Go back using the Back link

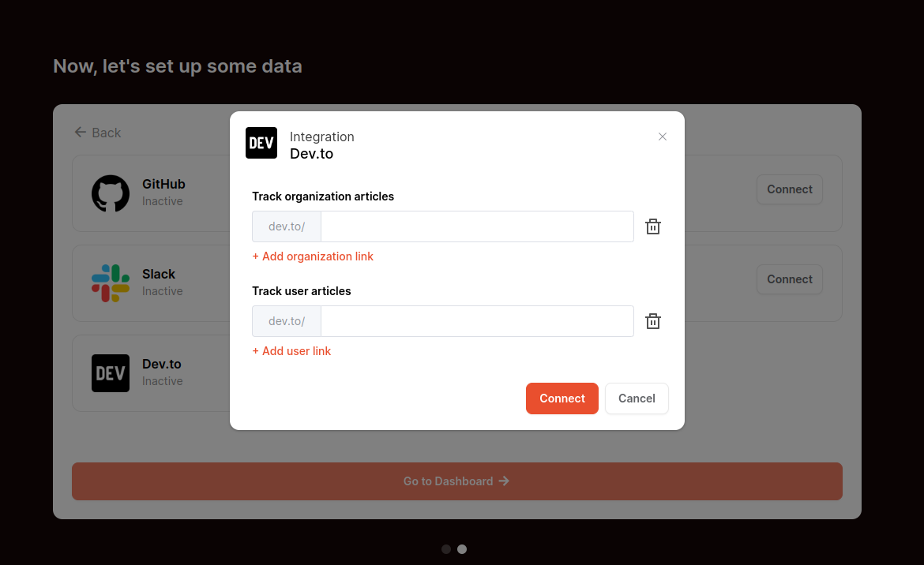coord(98,133)
